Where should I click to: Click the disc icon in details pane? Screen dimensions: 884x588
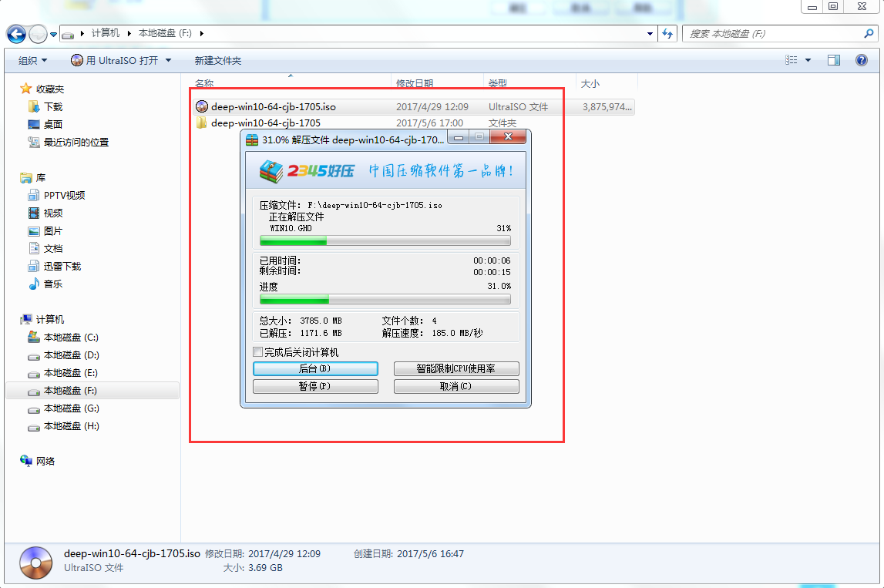click(35, 562)
